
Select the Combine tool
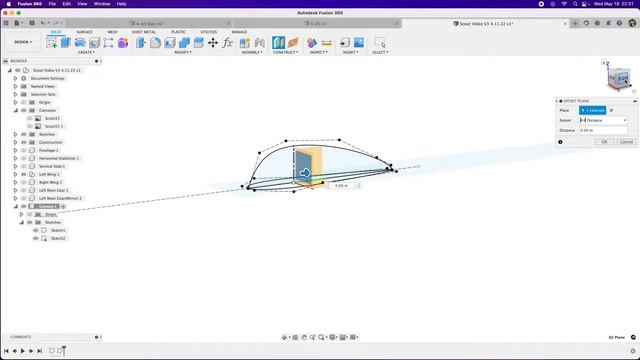coord(184,42)
